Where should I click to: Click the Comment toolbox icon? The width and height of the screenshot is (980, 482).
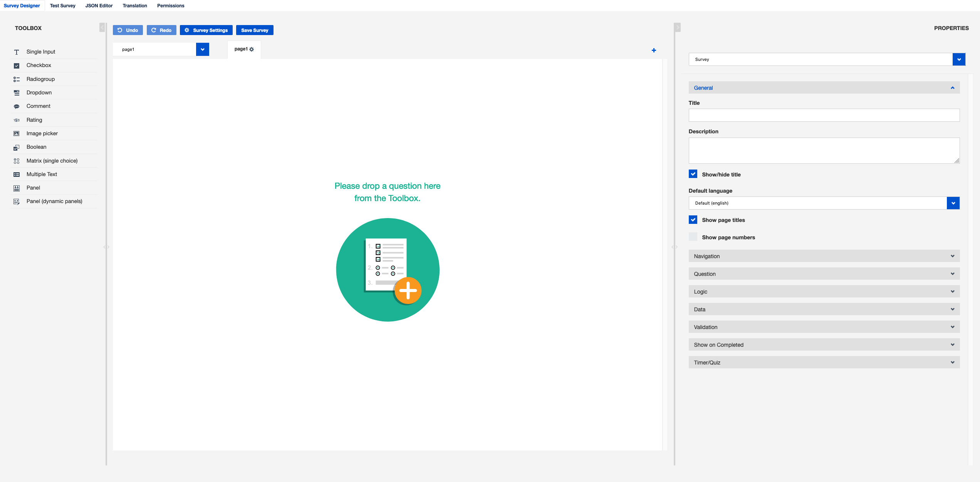[x=17, y=107]
